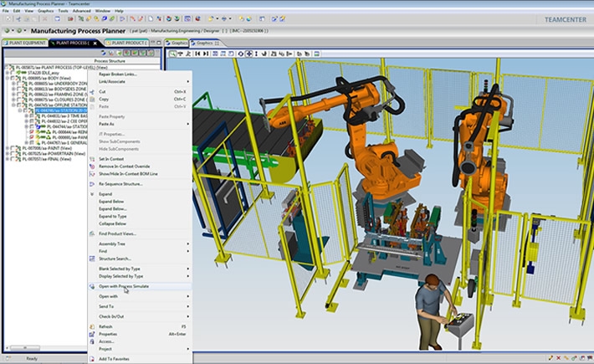Open the Tools menu
This screenshot has height=364, width=594.
pyautogui.click(x=63, y=11)
